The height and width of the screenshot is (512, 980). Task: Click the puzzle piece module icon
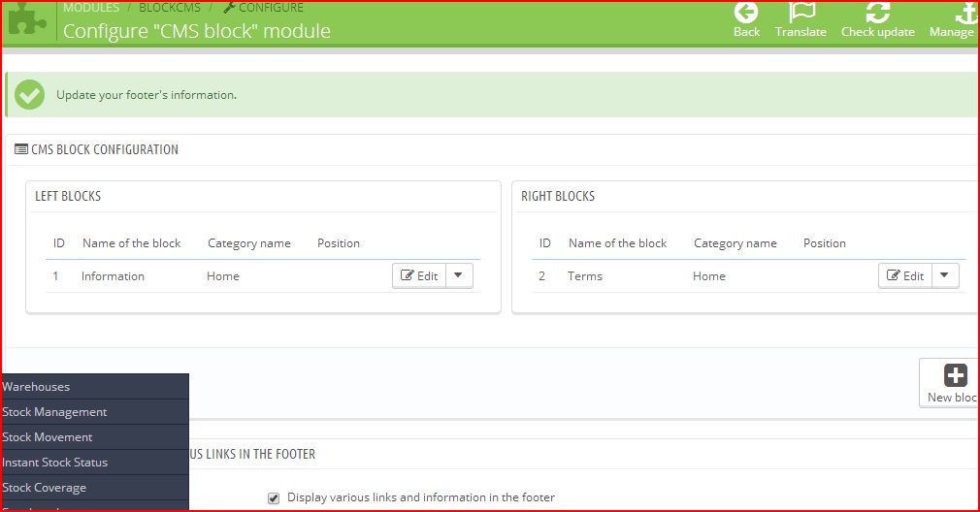click(x=26, y=18)
